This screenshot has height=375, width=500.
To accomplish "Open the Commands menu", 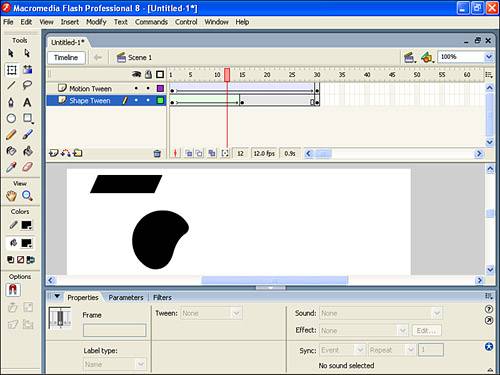I will pyautogui.click(x=151, y=22).
